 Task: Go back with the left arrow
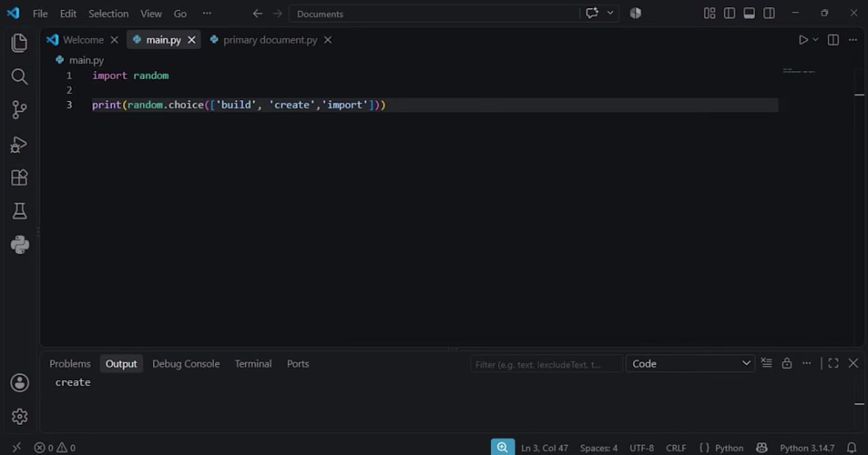tap(257, 13)
